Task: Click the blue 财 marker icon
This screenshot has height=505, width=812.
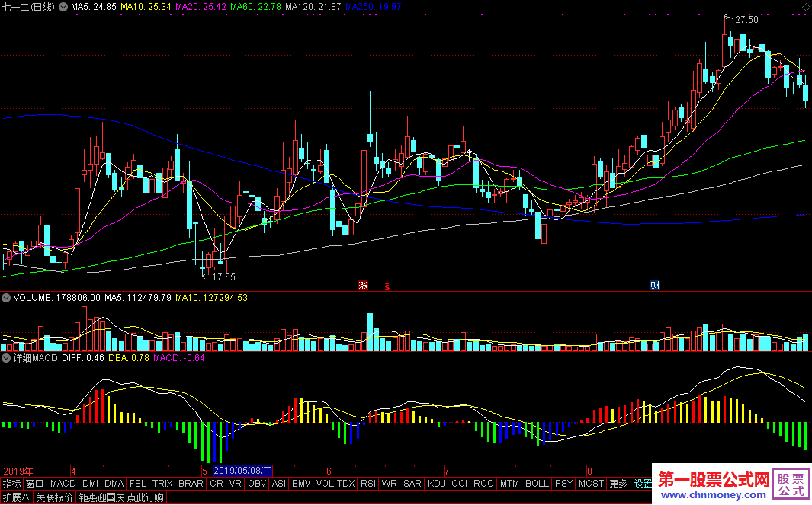Action: [x=655, y=285]
